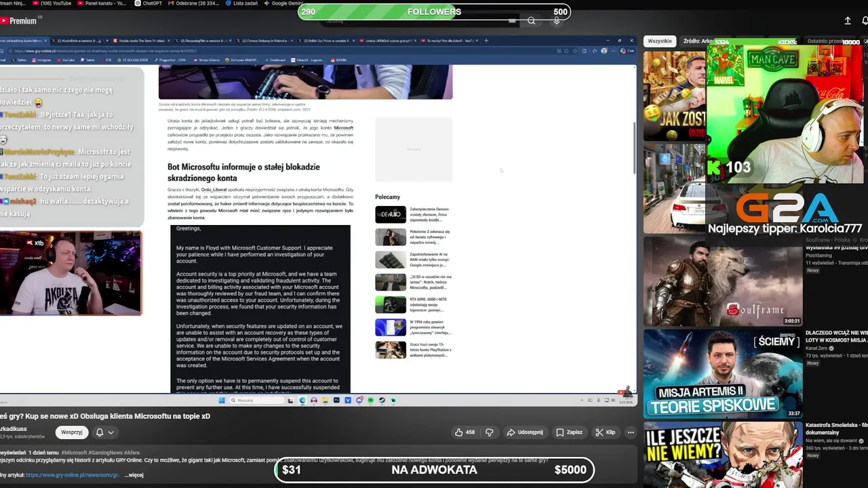The width and height of the screenshot is (868, 488).
Task: Create a clip with Klip button
Action: click(x=605, y=432)
